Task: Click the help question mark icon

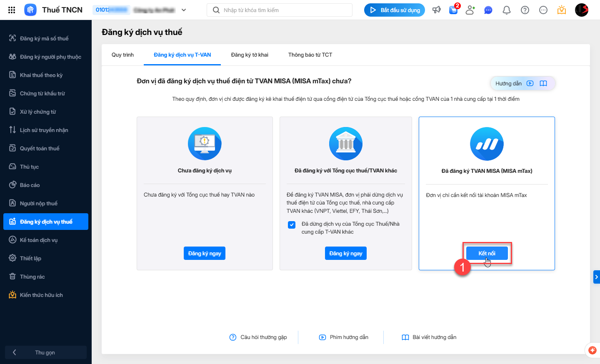Action: coord(525,10)
